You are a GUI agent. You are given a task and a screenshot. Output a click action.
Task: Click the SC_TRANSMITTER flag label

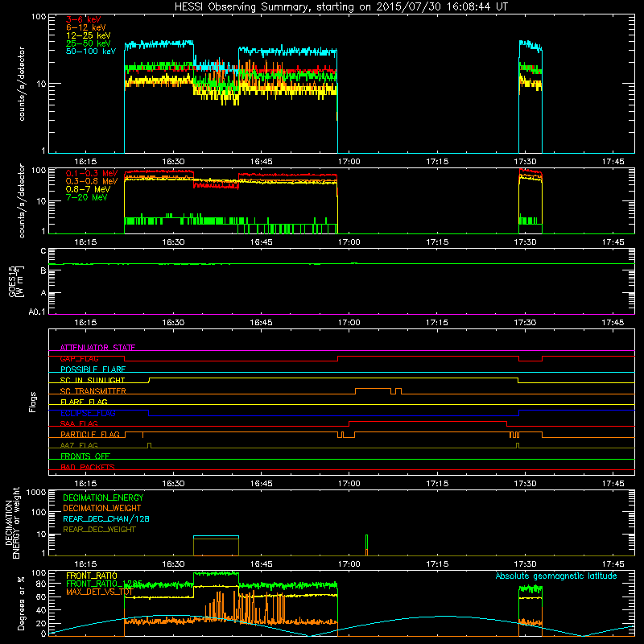point(93,391)
